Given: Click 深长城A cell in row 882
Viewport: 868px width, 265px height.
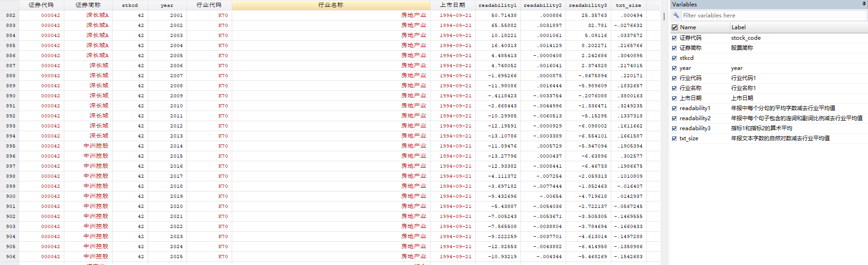Looking at the screenshot, I should point(88,15).
